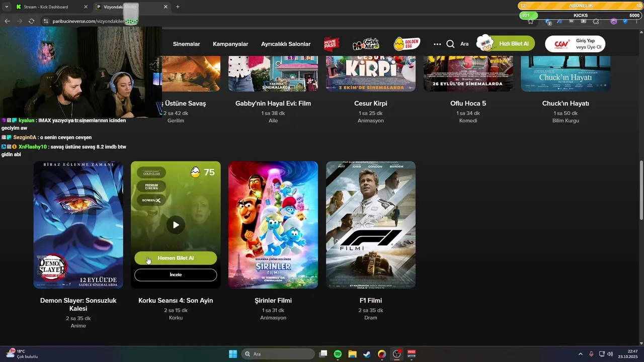Click the Demon Slayer poster
The height and width of the screenshot is (362, 644).
click(78, 225)
